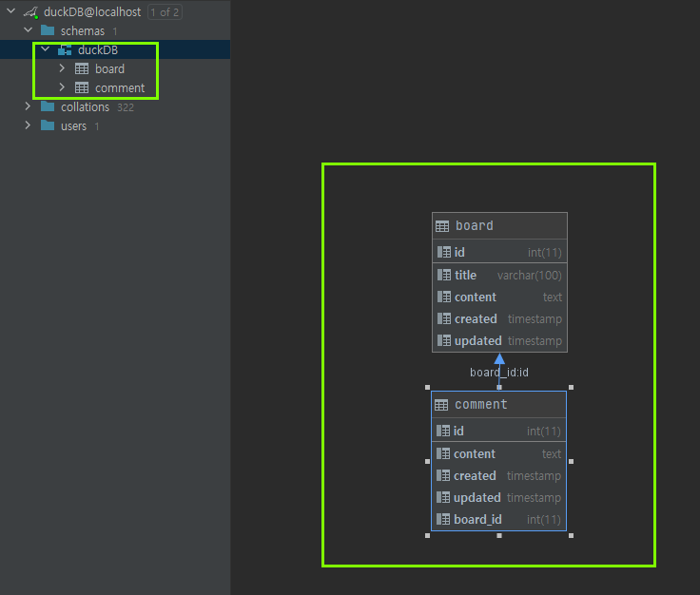Click the users folder icon

point(48,125)
